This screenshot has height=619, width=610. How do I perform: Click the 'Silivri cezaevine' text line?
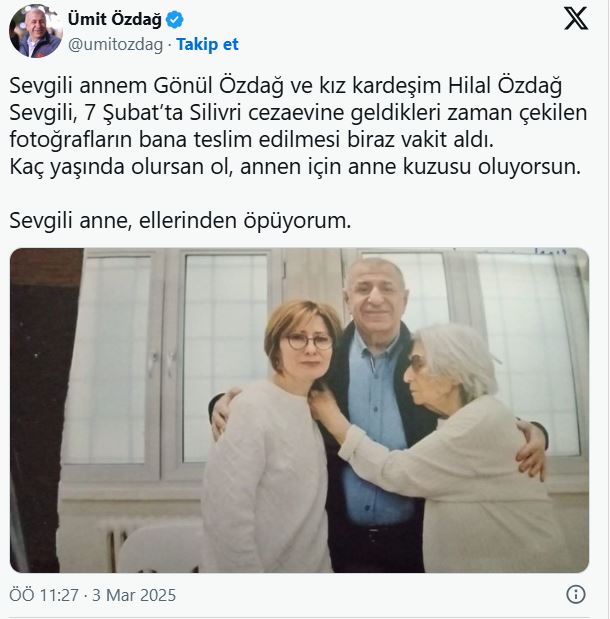(x=298, y=113)
